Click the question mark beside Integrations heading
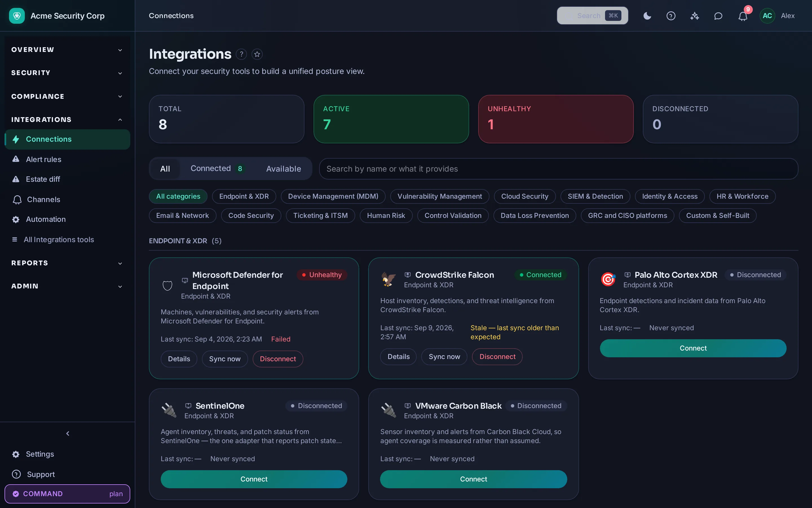 pyautogui.click(x=241, y=54)
